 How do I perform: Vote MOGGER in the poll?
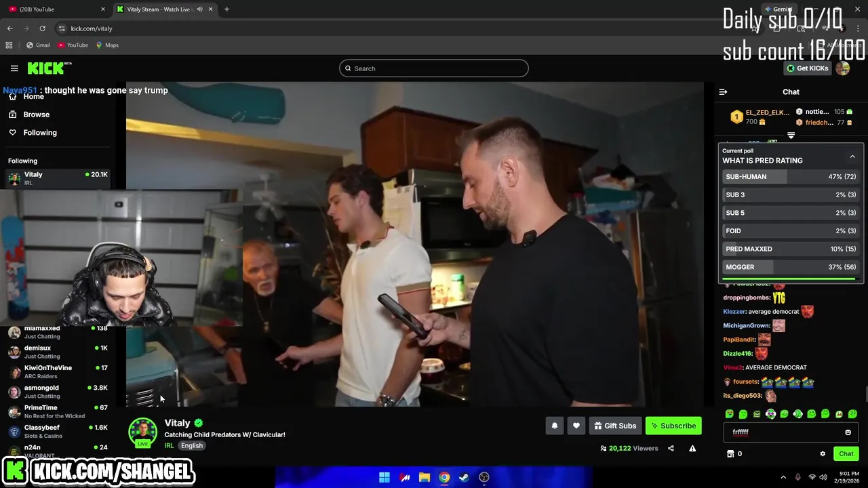click(791, 267)
